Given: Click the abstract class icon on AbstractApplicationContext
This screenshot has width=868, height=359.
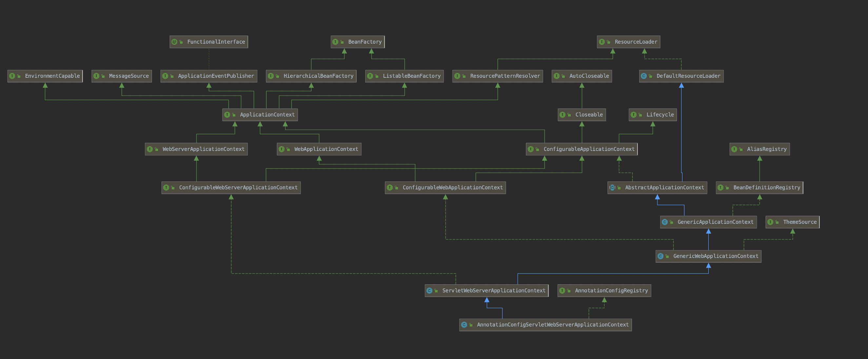Looking at the screenshot, I should tap(612, 188).
